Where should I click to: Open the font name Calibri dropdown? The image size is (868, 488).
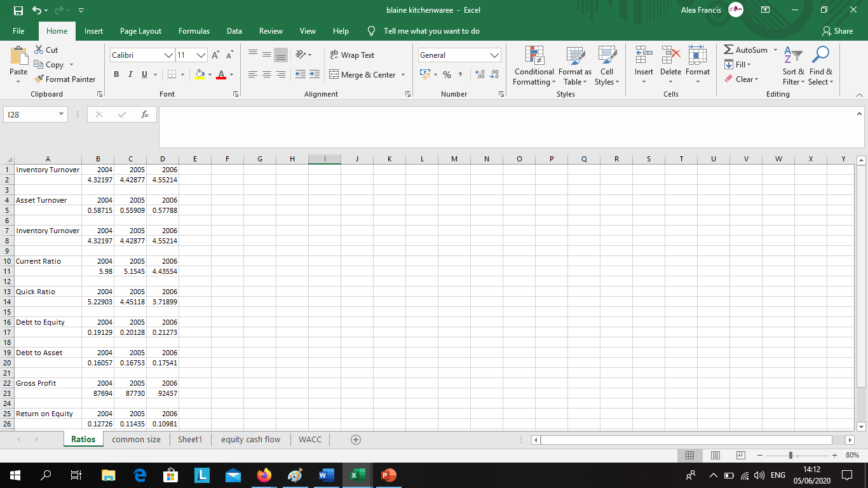coord(168,55)
